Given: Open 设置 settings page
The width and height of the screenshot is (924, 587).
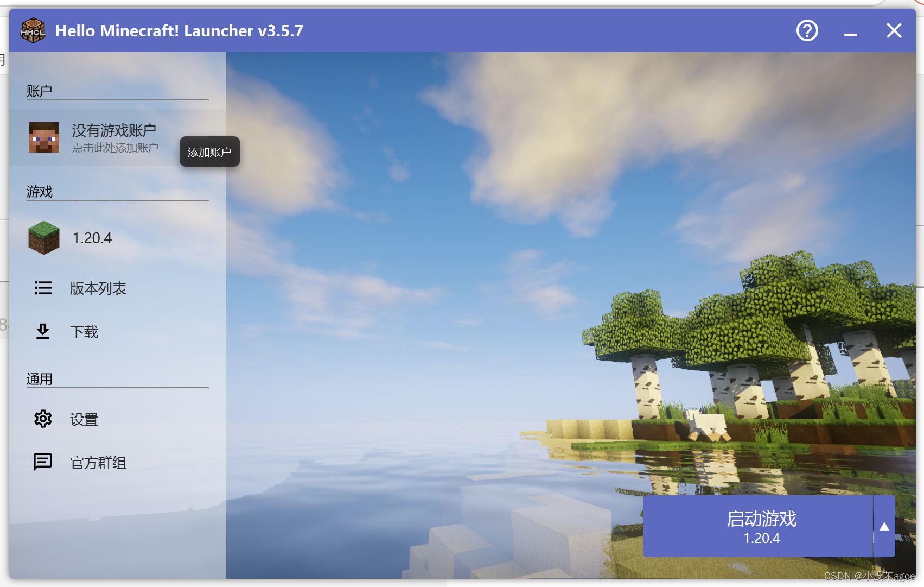Looking at the screenshot, I should point(118,419).
